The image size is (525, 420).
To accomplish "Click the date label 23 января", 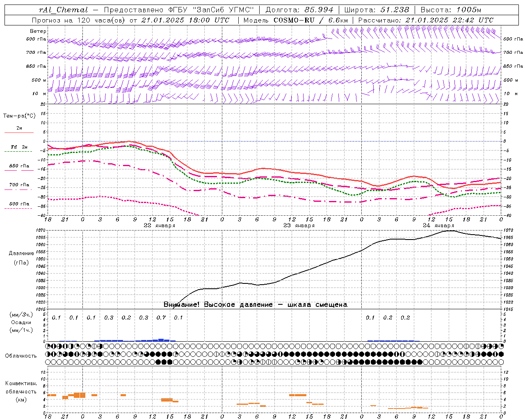I will click(x=299, y=225).
